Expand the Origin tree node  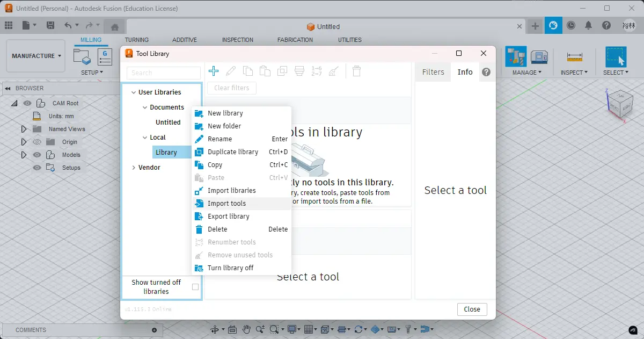(24, 142)
